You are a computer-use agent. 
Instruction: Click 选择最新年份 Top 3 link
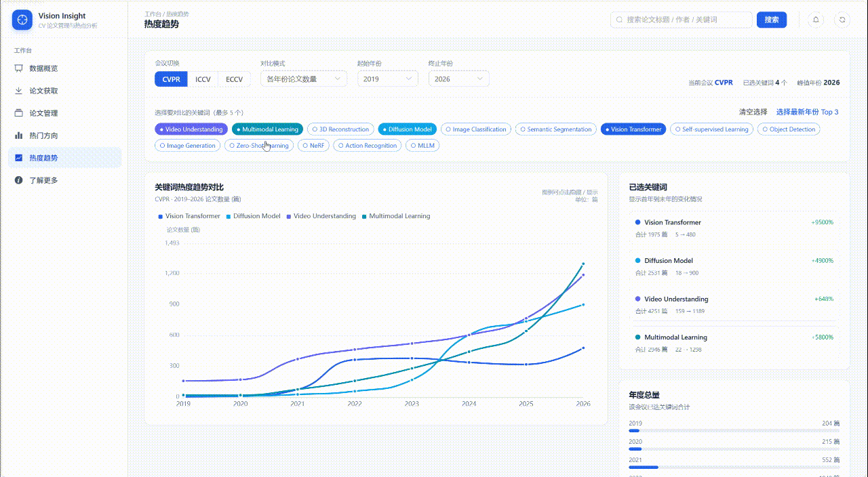pos(807,112)
